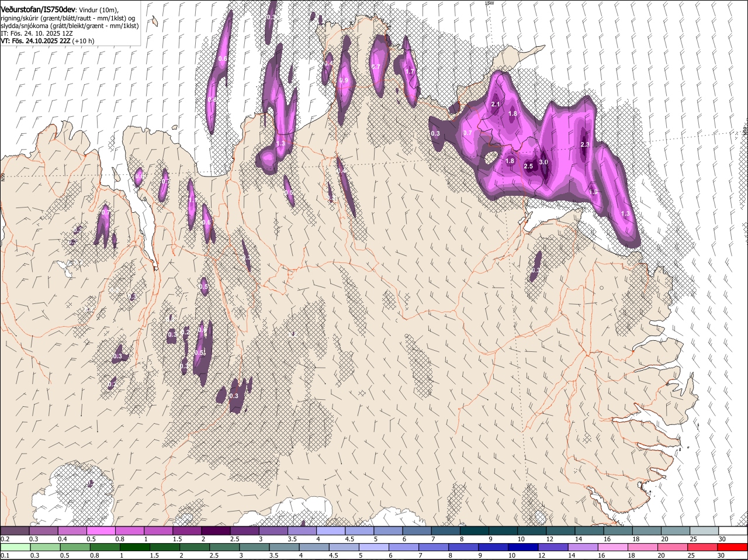
Task: Pick the lavender bottom-row swatch between 14 and 16
Action: click(x=583, y=547)
